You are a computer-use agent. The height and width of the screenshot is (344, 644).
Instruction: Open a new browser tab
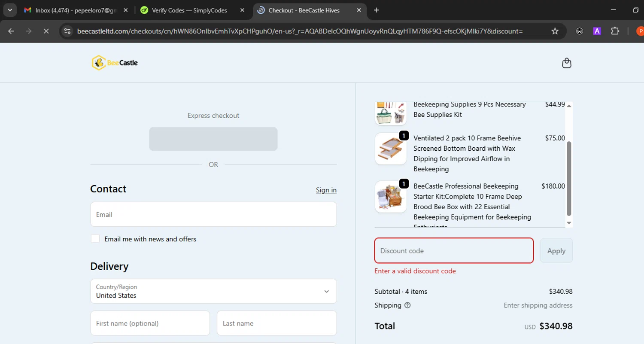pos(377,10)
